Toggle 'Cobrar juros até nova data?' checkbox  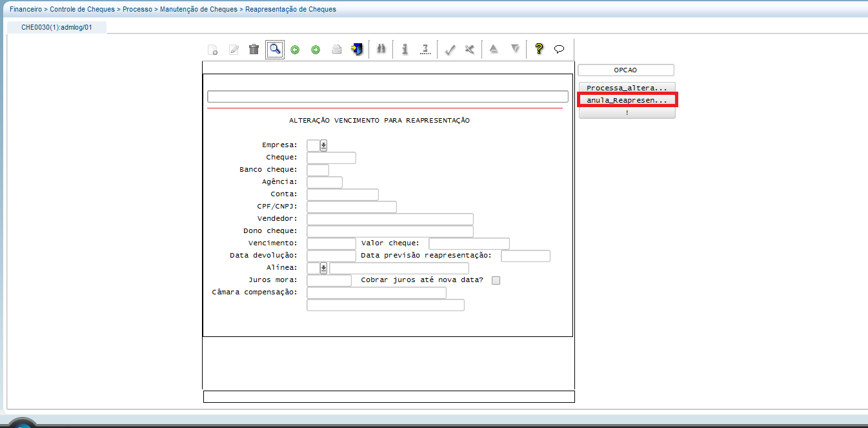tap(496, 280)
